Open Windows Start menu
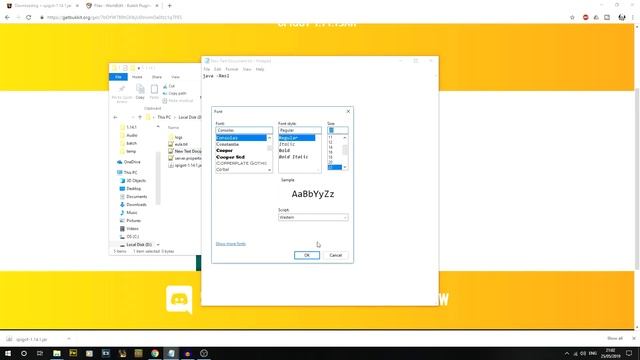Image resolution: width=640 pixels, height=360 pixels. pos(8,353)
